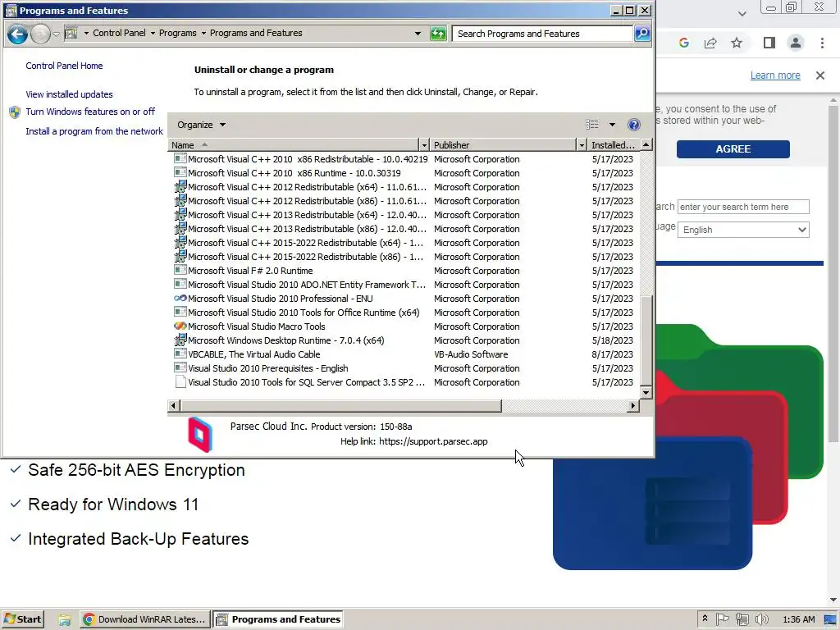Bookmark this page with the star icon
The width and height of the screenshot is (840, 630).
coord(737,43)
